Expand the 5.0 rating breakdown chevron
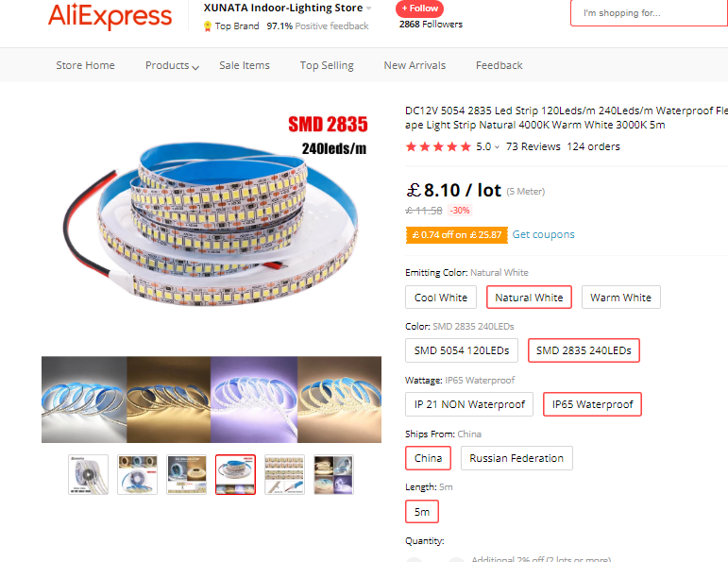This screenshot has width=728, height=562. coord(497,147)
